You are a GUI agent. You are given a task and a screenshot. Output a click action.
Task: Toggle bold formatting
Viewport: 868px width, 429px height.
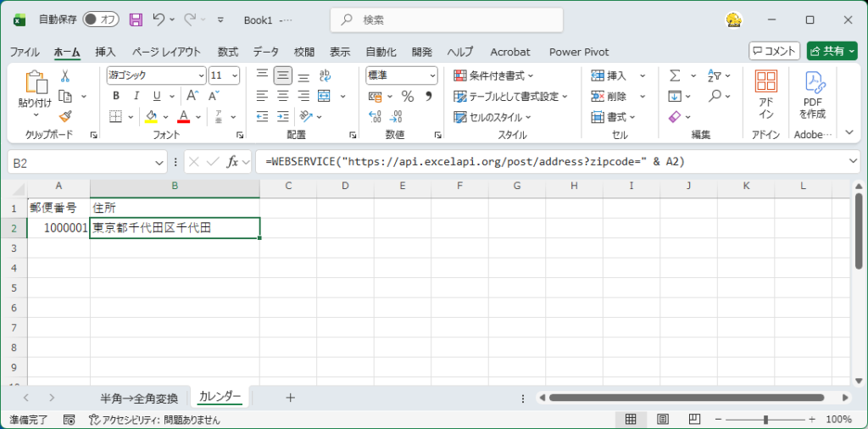tap(115, 96)
